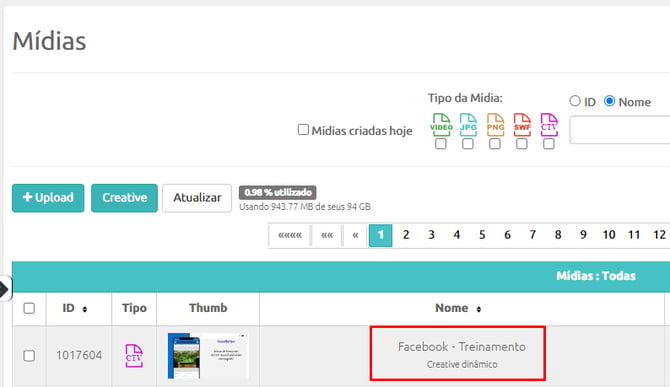670x387 pixels.
Task: Tick the select-all checkbox in table header
Action: [29, 308]
